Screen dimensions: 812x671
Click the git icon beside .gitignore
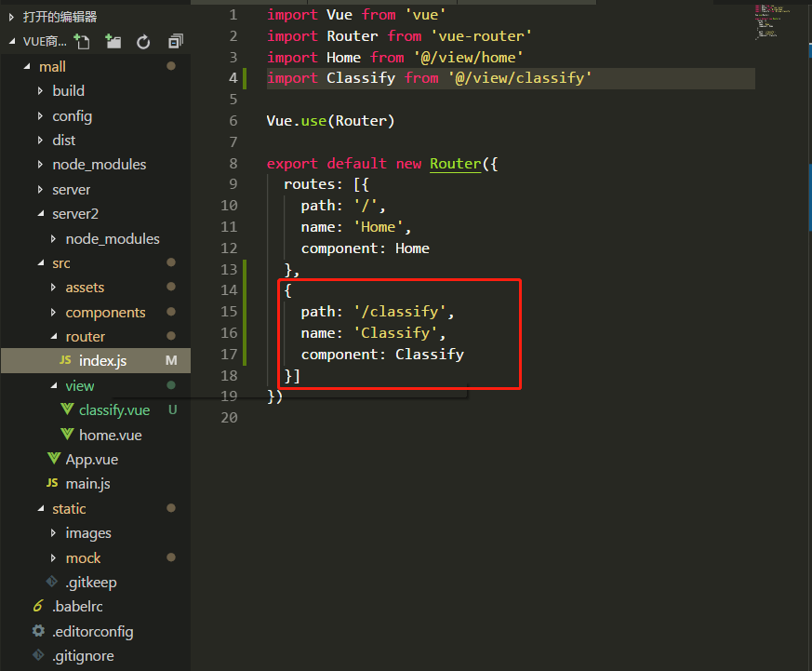[38, 655]
